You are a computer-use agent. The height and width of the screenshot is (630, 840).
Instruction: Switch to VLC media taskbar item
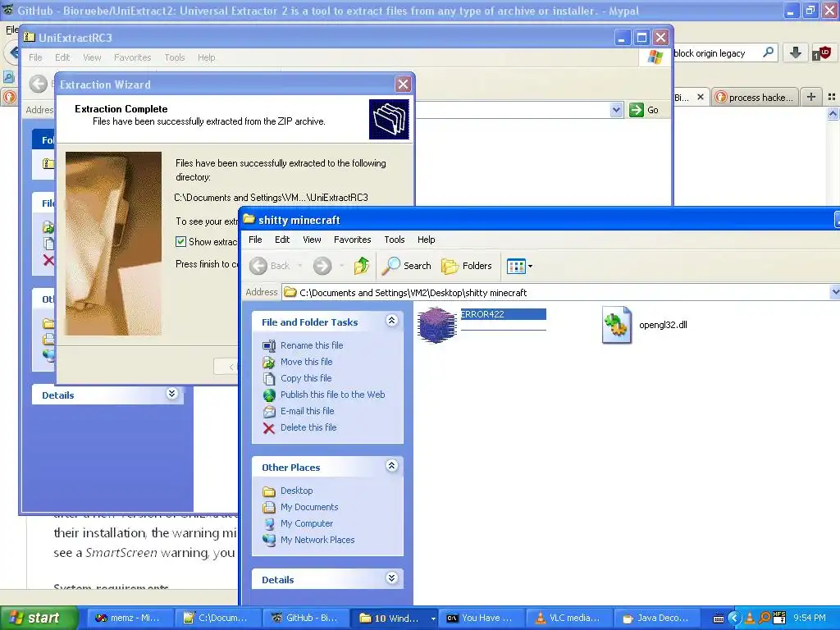coord(570,619)
